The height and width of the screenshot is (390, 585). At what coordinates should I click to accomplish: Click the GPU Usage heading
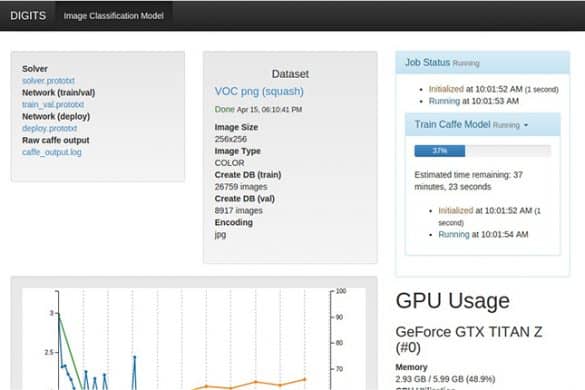click(453, 301)
